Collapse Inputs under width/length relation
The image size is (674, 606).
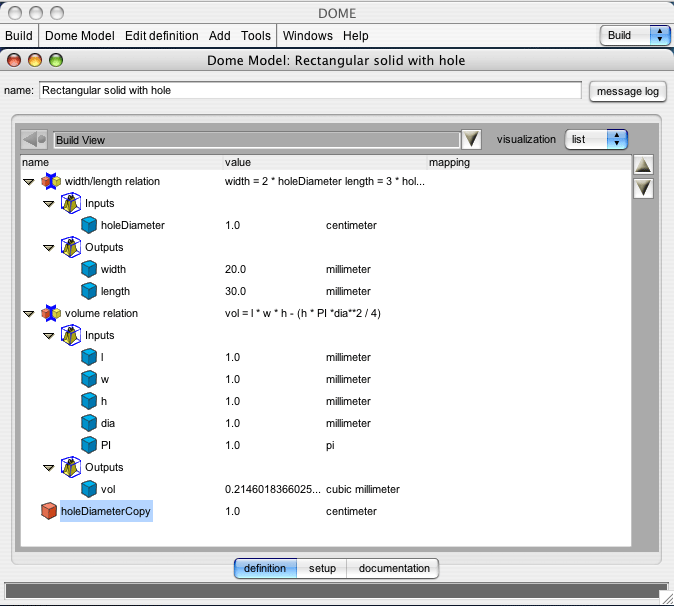click(x=49, y=204)
